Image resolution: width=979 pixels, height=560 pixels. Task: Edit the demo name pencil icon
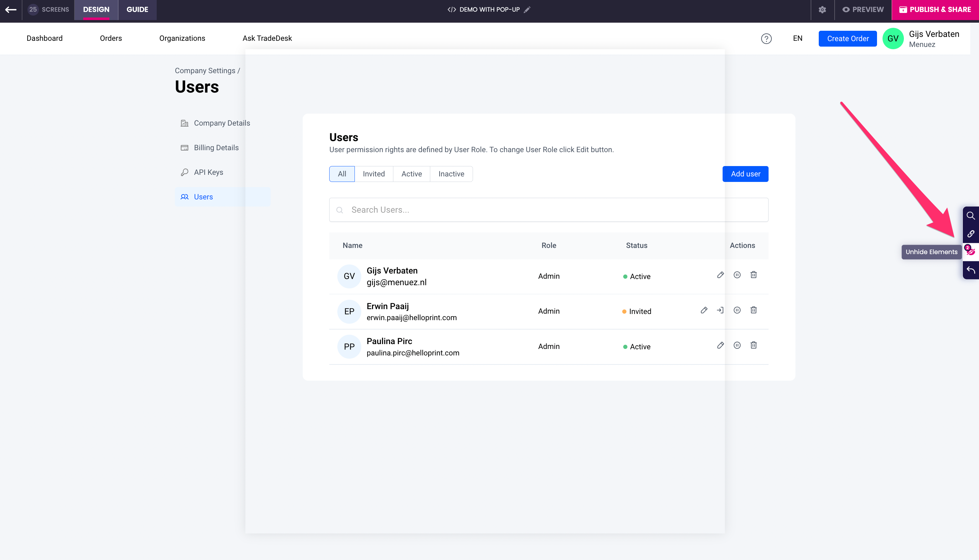coord(527,10)
